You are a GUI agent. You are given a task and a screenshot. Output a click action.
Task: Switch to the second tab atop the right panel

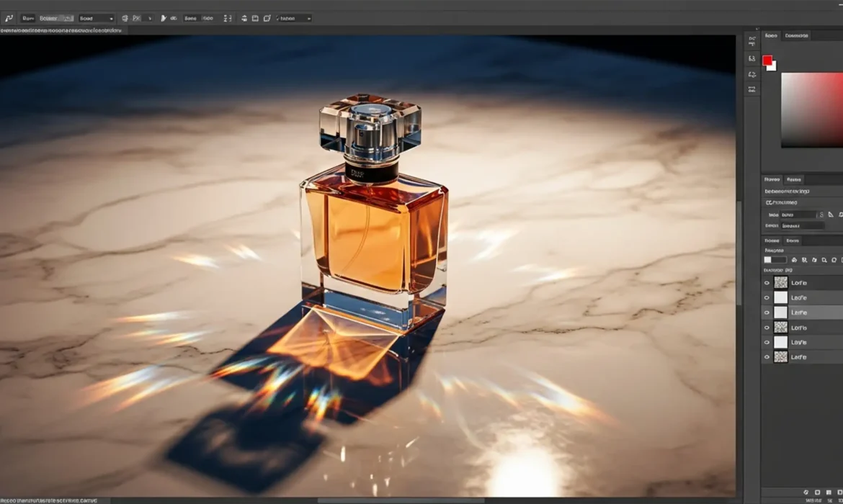point(796,35)
